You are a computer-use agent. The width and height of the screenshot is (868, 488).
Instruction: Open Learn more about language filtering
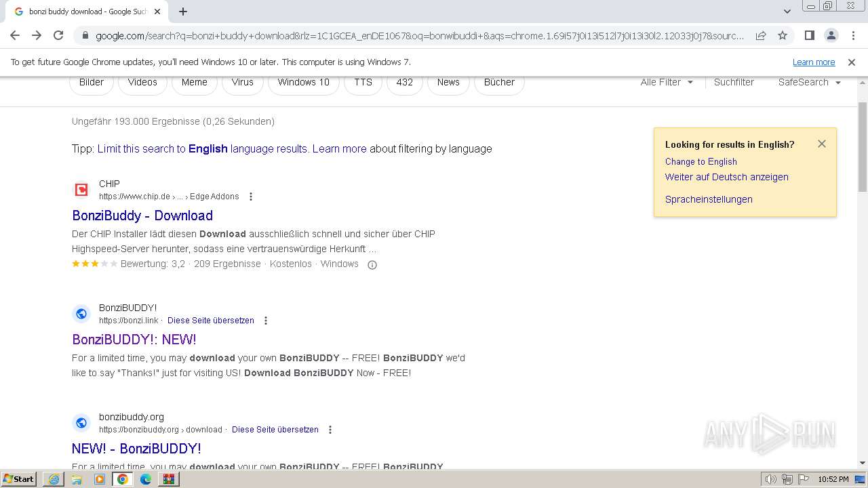[x=339, y=148]
